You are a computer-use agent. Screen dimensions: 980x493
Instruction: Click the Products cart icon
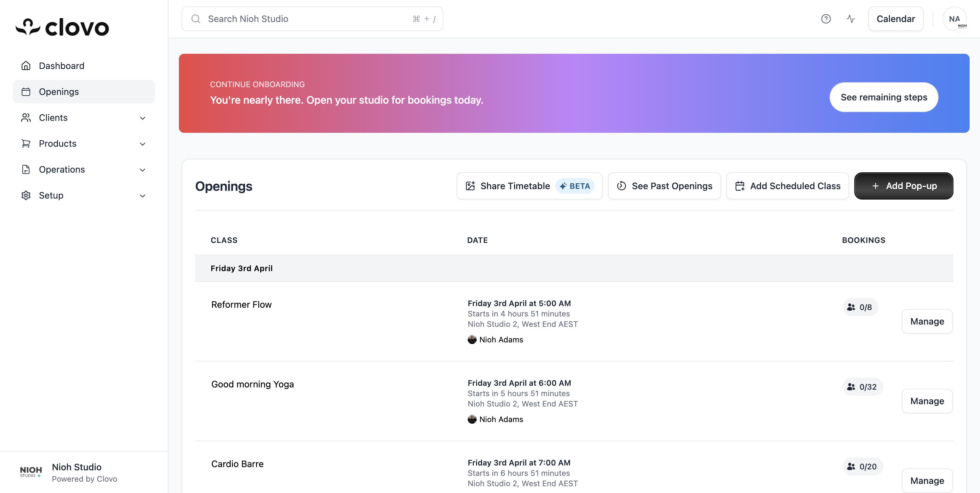point(26,143)
